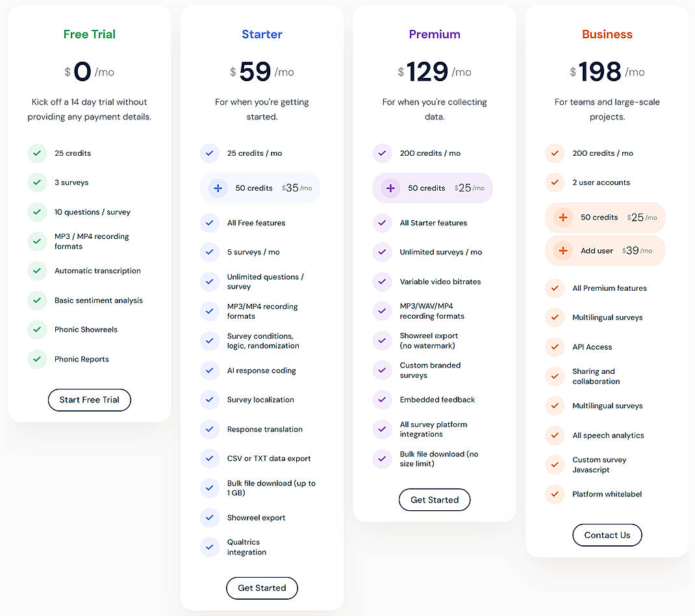Click the plus icon on Starter's 50 credits add-on

coord(217,188)
